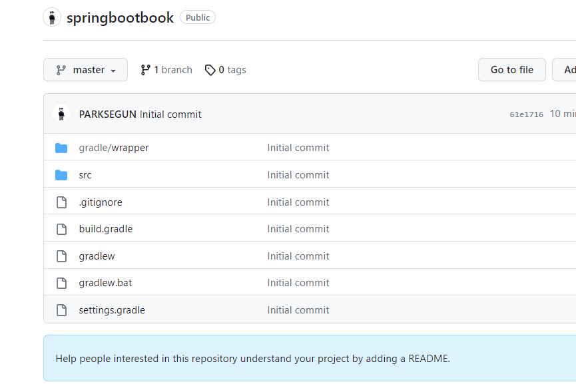This screenshot has width=576, height=392.
Task: Click the README help banner text
Action: coord(253,359)
